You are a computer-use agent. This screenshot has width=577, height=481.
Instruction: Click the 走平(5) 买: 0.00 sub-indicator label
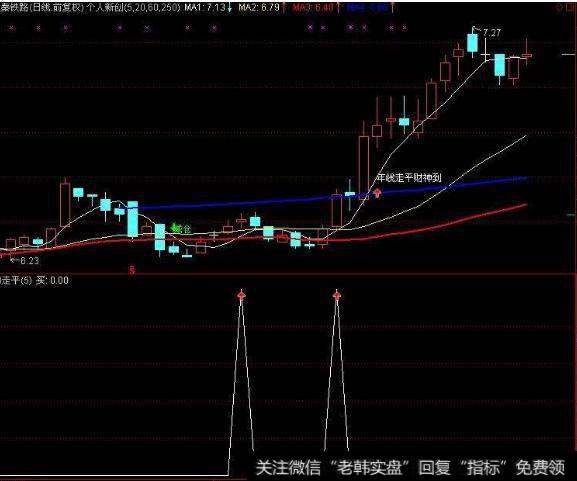point(34,281)
